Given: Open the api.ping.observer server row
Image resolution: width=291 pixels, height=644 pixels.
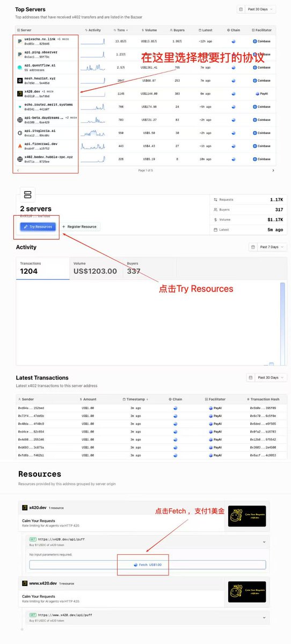Looking at the screenshot, I should [145, 54].
